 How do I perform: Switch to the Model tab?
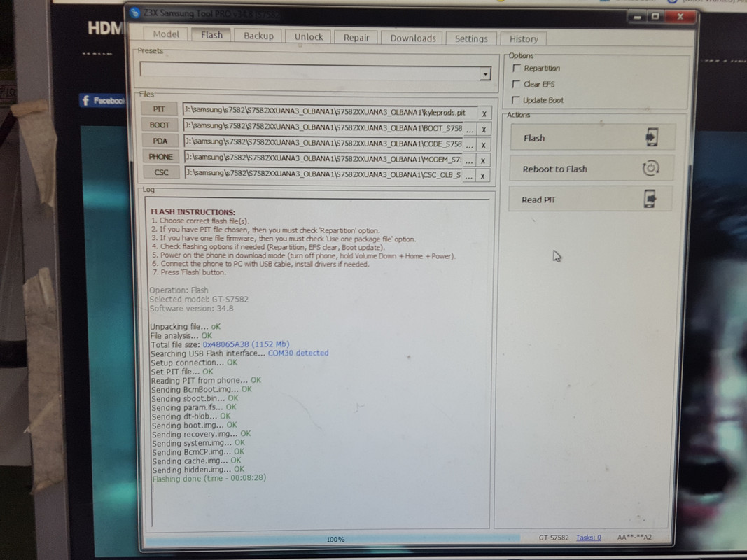166,34
